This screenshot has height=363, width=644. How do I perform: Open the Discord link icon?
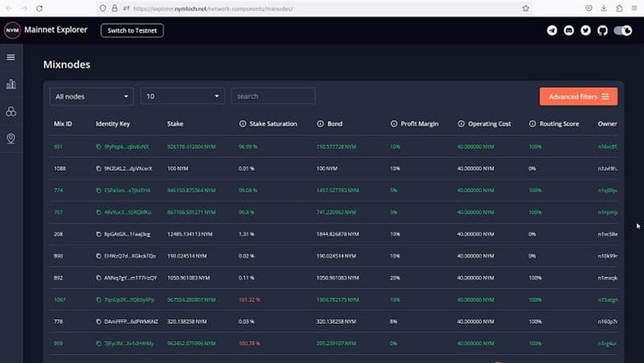(568, 31)
